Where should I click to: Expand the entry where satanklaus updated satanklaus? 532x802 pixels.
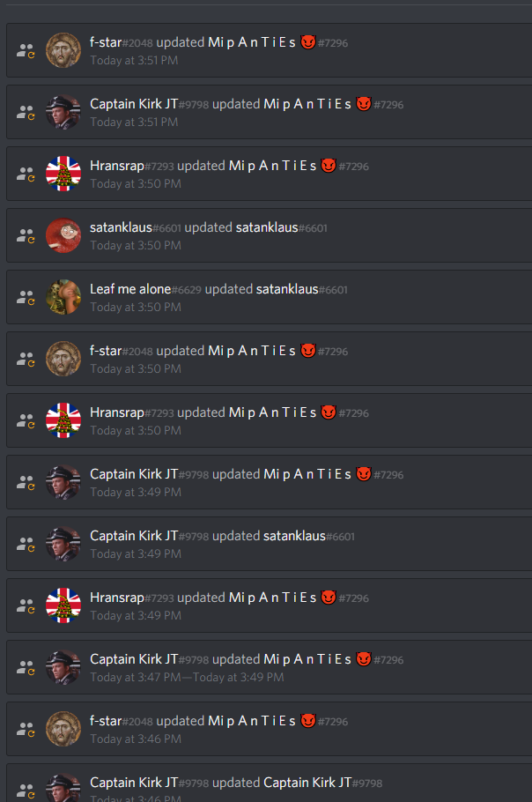(x=269, y=235)
